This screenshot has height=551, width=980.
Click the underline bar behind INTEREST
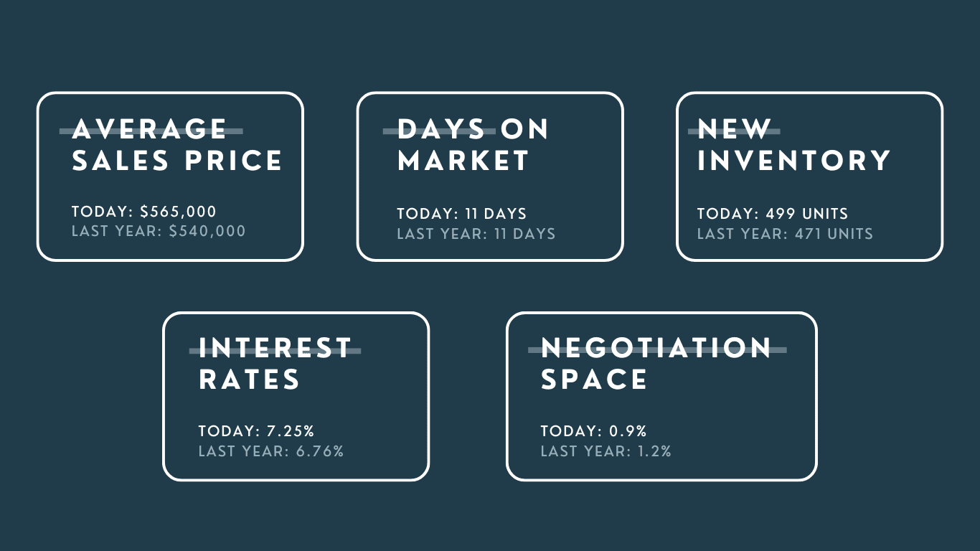(275, 351)
